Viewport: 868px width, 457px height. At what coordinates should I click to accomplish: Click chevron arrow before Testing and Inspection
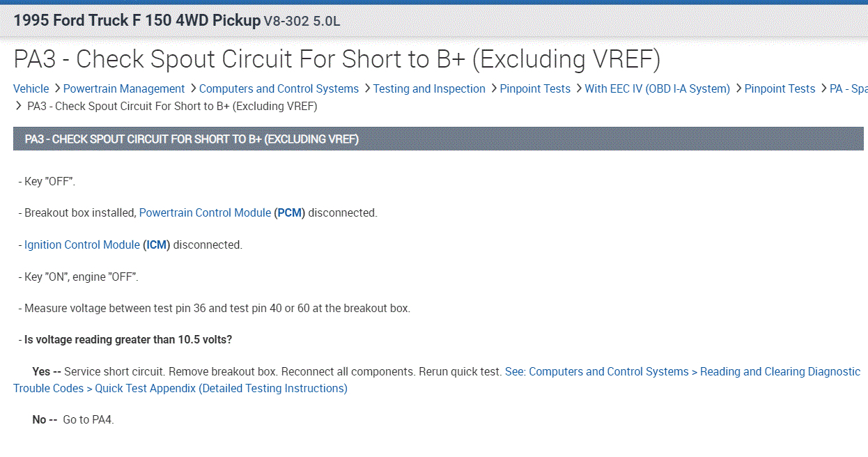[x=366, y=88]
